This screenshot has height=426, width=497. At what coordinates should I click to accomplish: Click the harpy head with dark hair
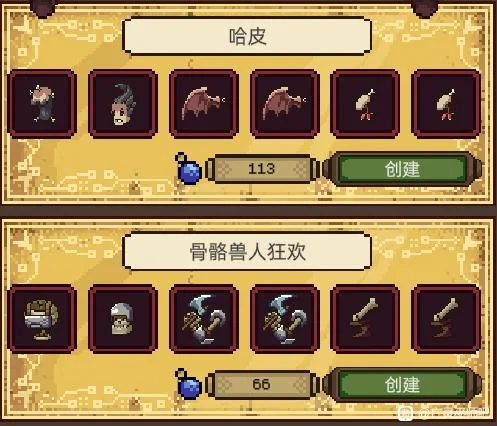pyautogui.click(x=123, y=104)
